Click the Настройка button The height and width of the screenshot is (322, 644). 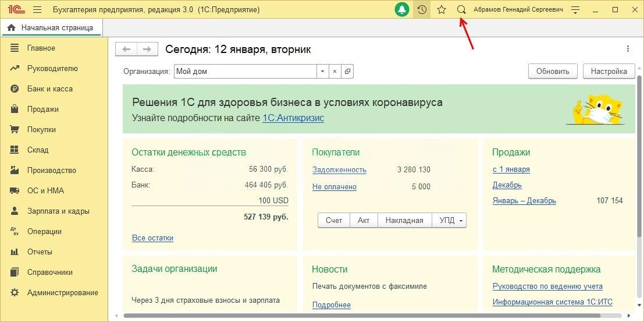[609, 71]
